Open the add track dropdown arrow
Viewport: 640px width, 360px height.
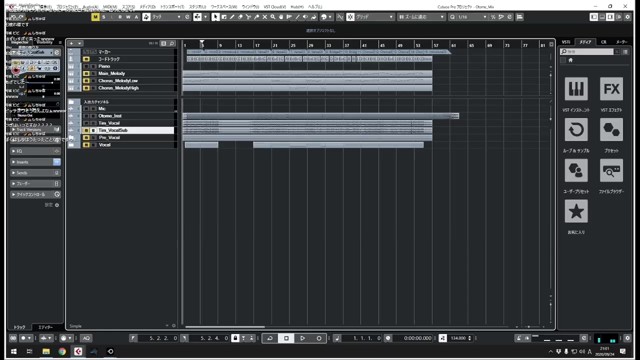click(x=80, y=44)
